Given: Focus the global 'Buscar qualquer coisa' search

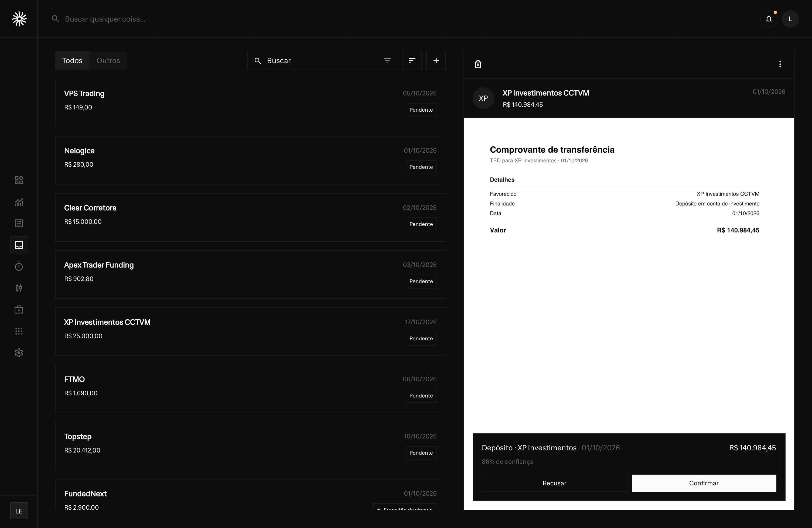Looking at the screenshot, I should (x=105, y=19).
